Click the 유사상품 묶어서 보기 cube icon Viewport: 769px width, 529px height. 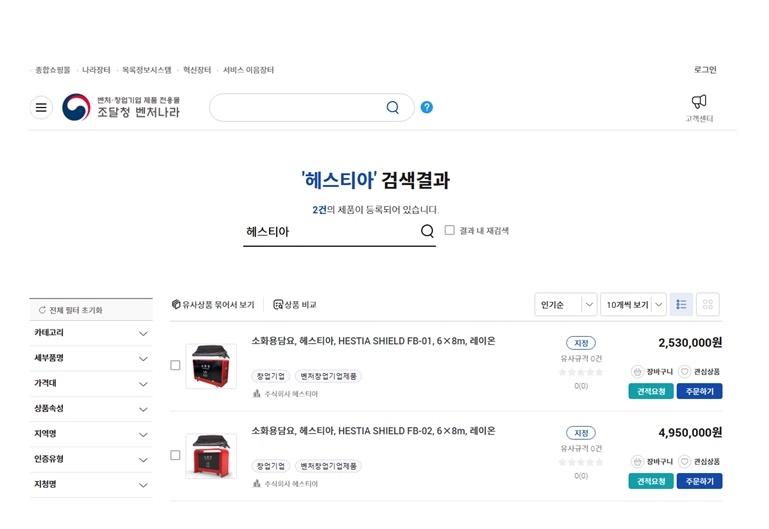coord(176,304)
